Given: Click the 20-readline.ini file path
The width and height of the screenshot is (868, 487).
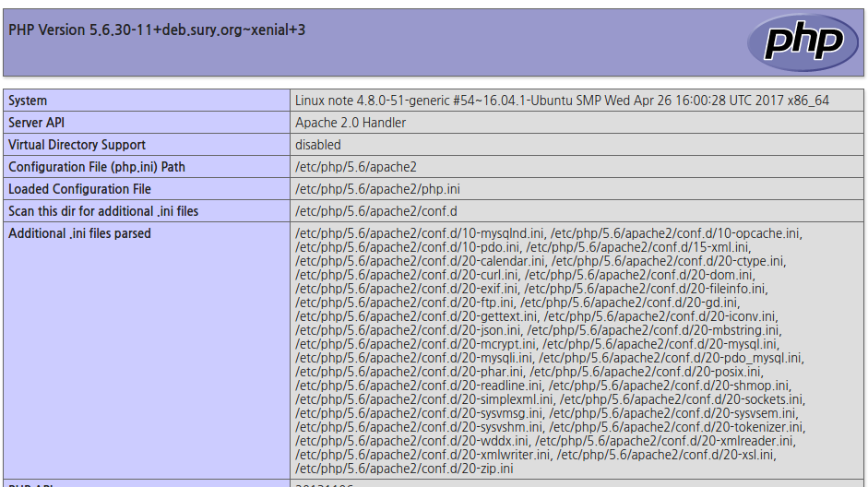Looking at the screenshot, I should [419, 386].
